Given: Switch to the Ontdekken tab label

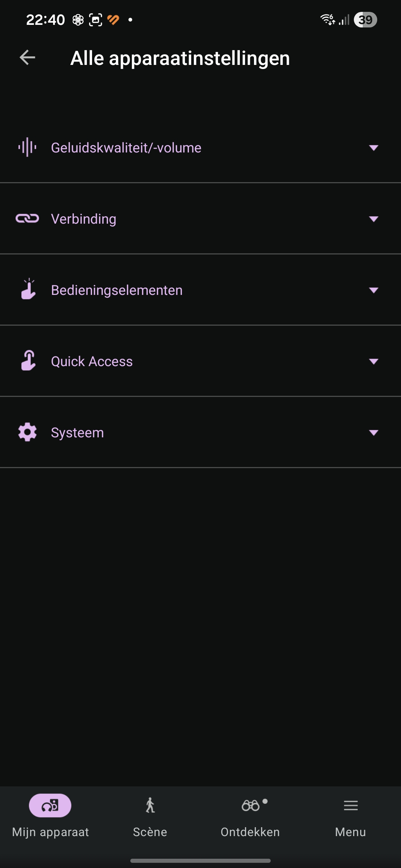Looking at the screenshot, I should tap(250, 832).
